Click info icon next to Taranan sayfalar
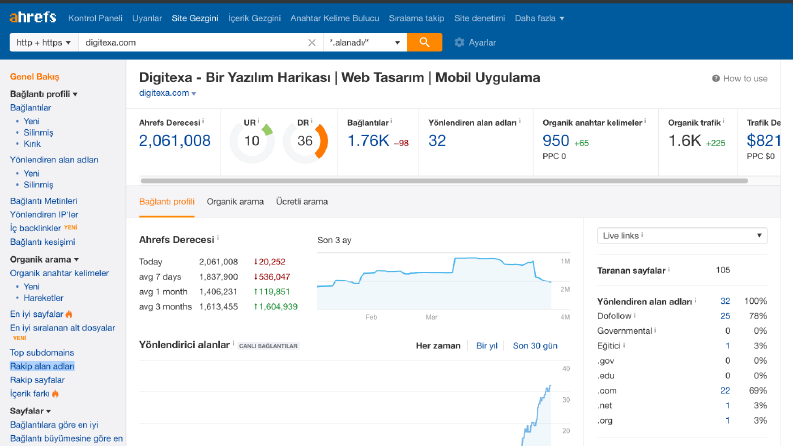793x446 pixels. pos(669,270)
